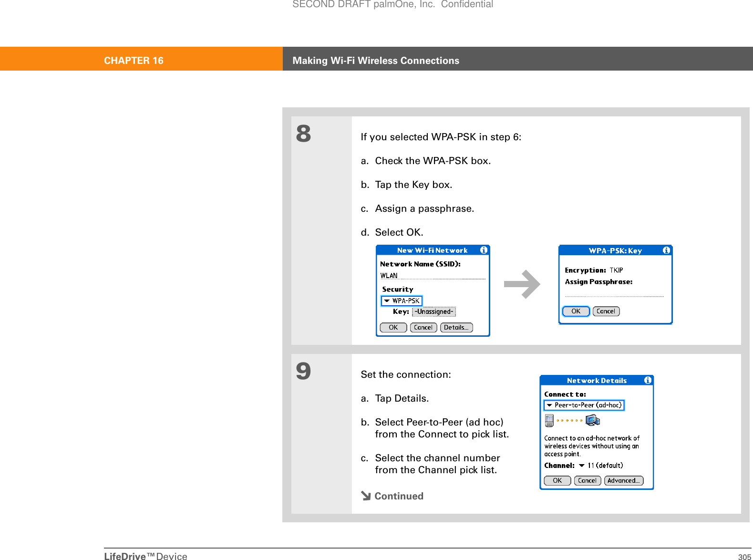Click OK in New Wi-Fi Network dialog
This screenshot has width=753, height=560.
click(x=393, y=327)
